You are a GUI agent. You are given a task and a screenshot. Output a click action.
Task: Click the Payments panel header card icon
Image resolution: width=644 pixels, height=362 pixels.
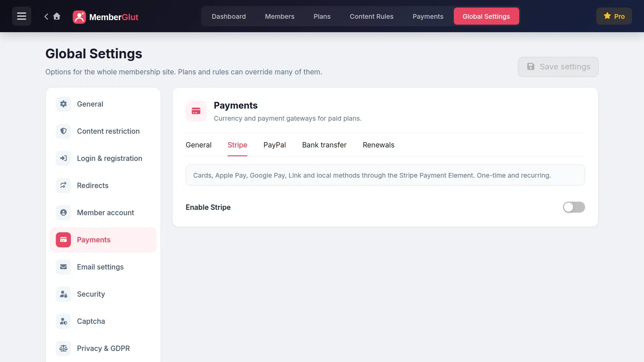point(196,111)
